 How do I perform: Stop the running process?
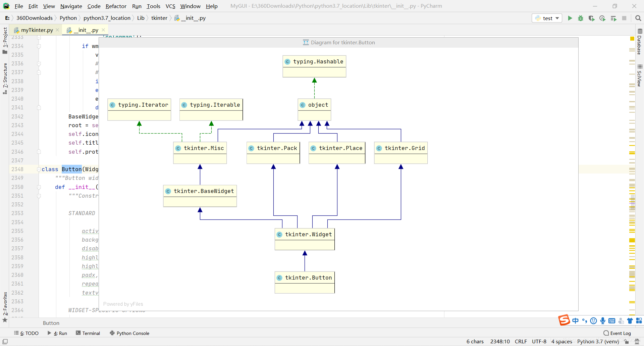tap(624, 18)
